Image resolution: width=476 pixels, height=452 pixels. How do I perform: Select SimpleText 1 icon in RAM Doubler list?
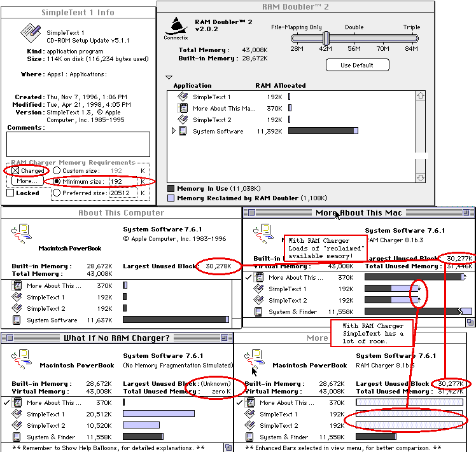click(x=183, y=97)
